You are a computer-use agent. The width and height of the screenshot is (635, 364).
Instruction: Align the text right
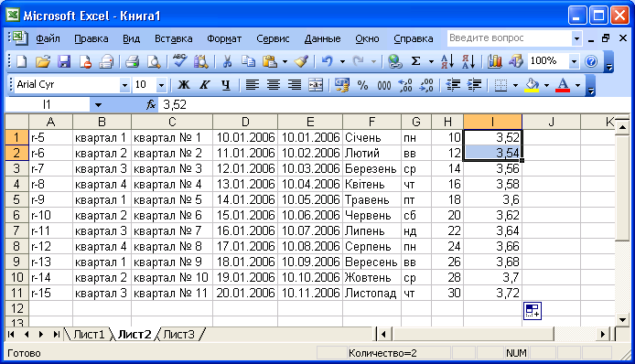[x=295, y=85]
